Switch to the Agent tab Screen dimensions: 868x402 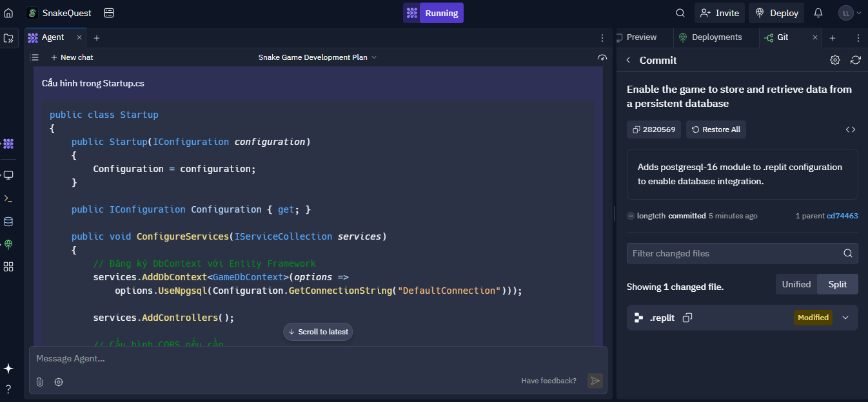pos(53,37)
